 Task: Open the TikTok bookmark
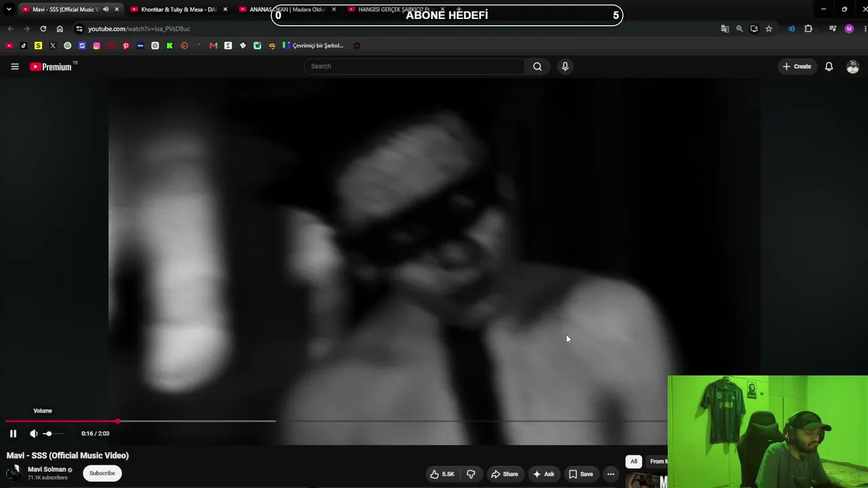(x=24, y=45)
